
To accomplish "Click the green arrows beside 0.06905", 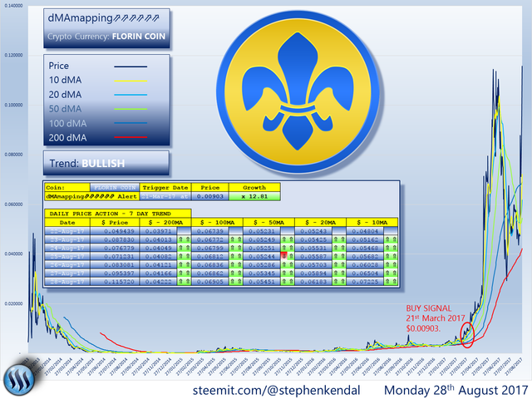I will coord(236,282).
